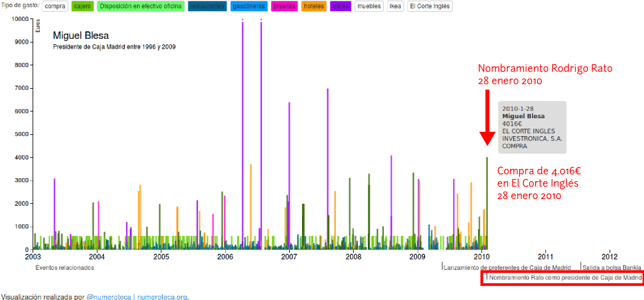Screen dimensions: 644x300
Task: Click the 'Eventos relacionados' label
Action: click(x=65, y=267)
